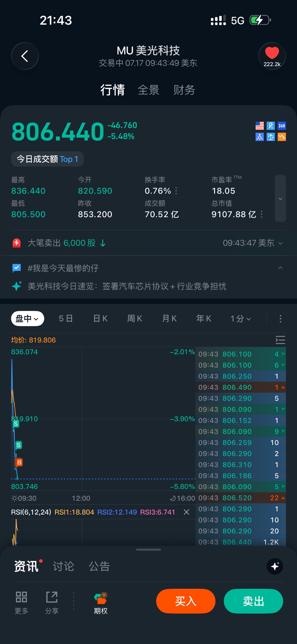Viewport: 297px width, 644px height.
Task: Grab the bottom sheet drag handle
Action: pyautogui.click(x=148, y=550)
